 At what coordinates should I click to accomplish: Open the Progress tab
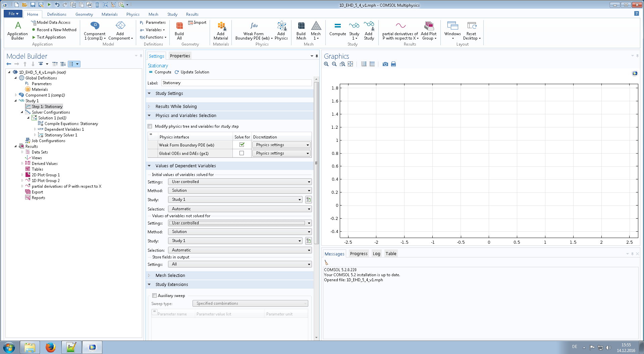pos(359,254)
